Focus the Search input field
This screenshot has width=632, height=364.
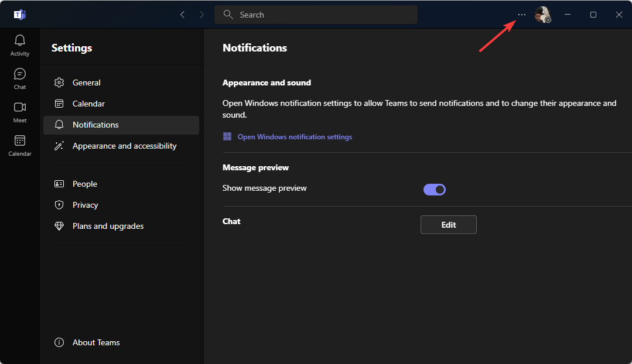[x=316, y=15]
